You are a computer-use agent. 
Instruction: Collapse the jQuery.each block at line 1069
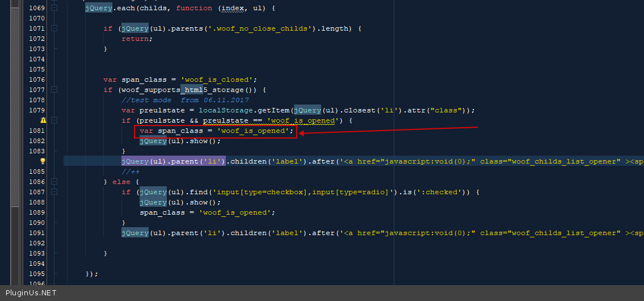[54, 8]
